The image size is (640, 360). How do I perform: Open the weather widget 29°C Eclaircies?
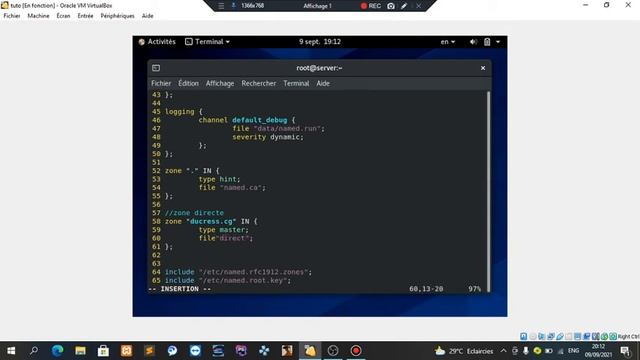click(464, 351)
